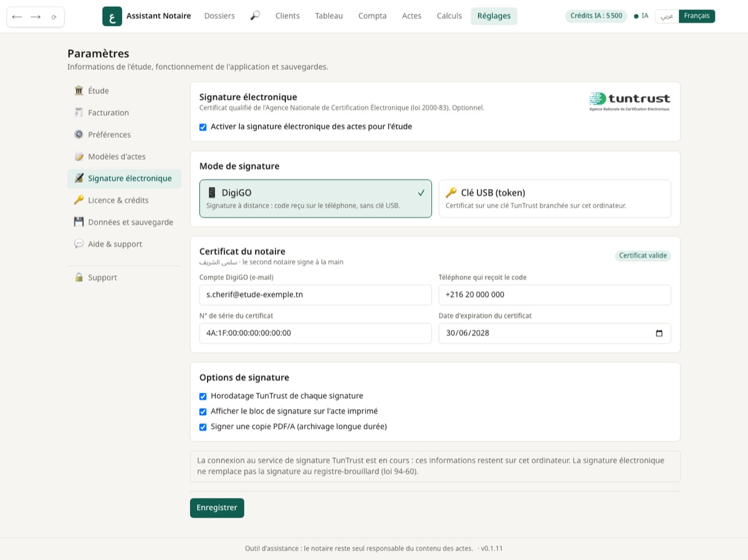The height and width of the screenshot is (560, 748).
Task: Click the Mode de signature heading
Action: click(x=239, y=167)
